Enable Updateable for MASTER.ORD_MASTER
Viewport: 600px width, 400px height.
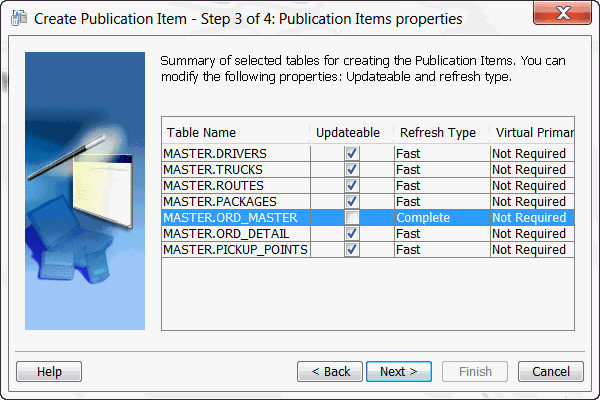pos(352,217)
